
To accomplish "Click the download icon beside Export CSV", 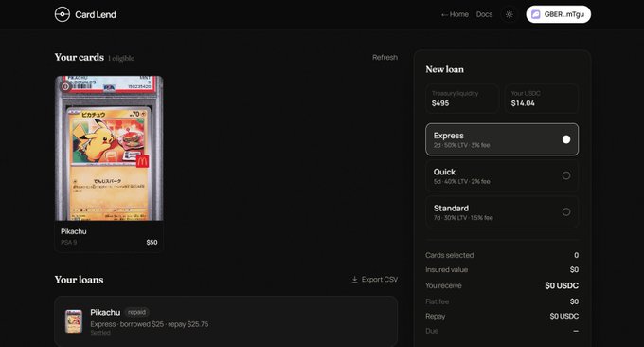I will (354, 280).
